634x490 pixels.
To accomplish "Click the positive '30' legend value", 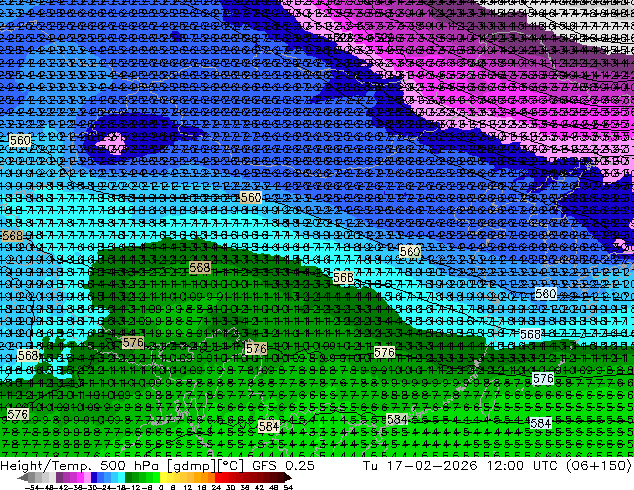I will (230, 488).
